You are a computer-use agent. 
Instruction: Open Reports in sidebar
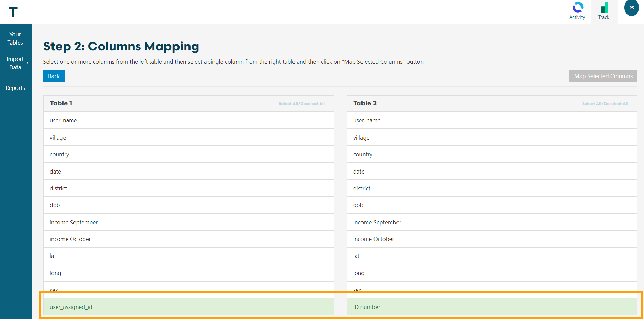[15, 88]
